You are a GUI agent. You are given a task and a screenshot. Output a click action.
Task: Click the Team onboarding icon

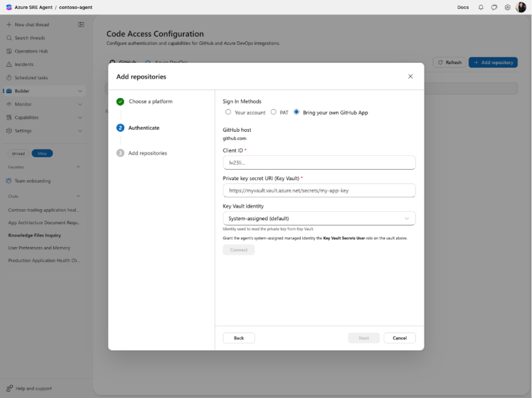click(x=9, y=181)
